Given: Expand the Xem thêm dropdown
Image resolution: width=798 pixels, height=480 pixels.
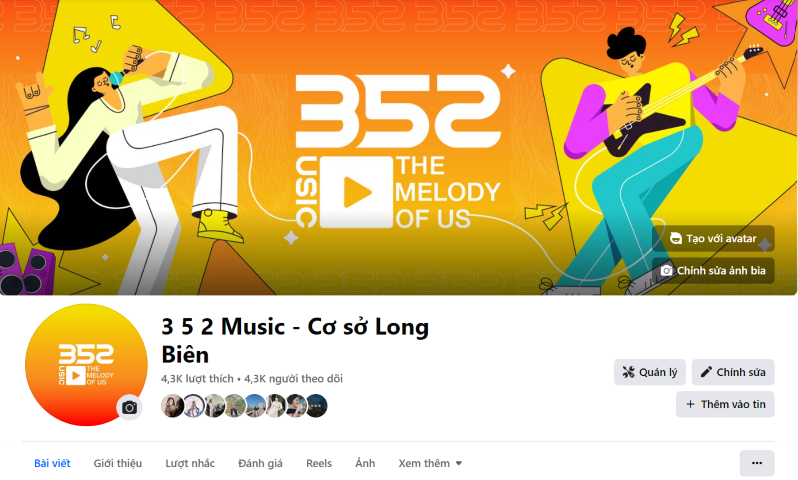Looking at the screenshot, I should (x=430, y=463).
